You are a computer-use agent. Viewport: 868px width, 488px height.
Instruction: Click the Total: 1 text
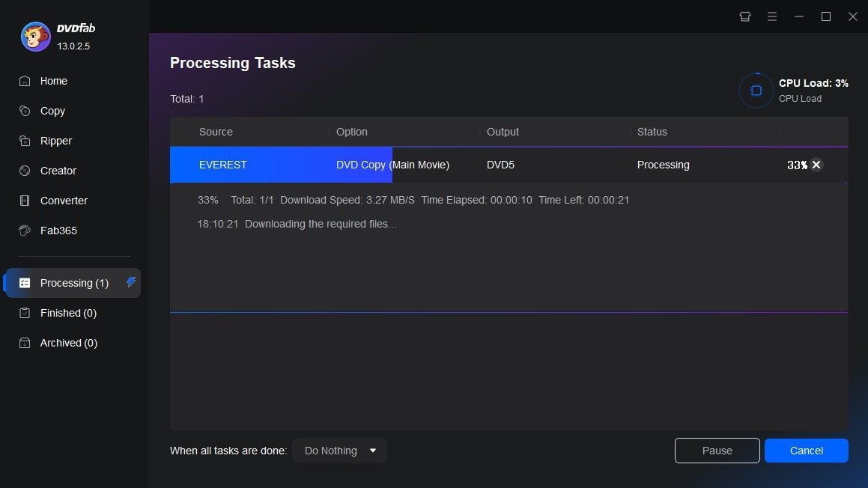pyautogui.click(x=187, y=99)
